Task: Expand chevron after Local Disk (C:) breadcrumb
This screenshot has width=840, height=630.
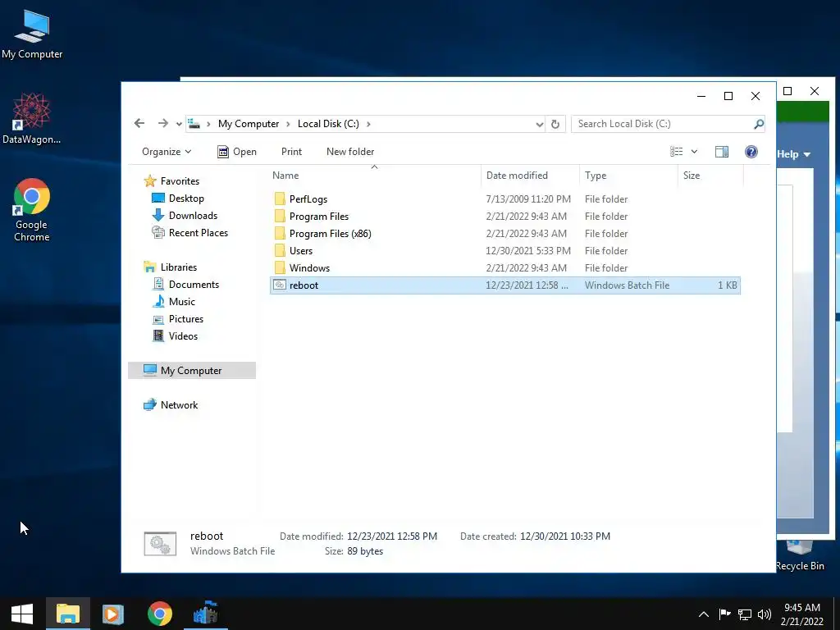Action: [368, 125]
